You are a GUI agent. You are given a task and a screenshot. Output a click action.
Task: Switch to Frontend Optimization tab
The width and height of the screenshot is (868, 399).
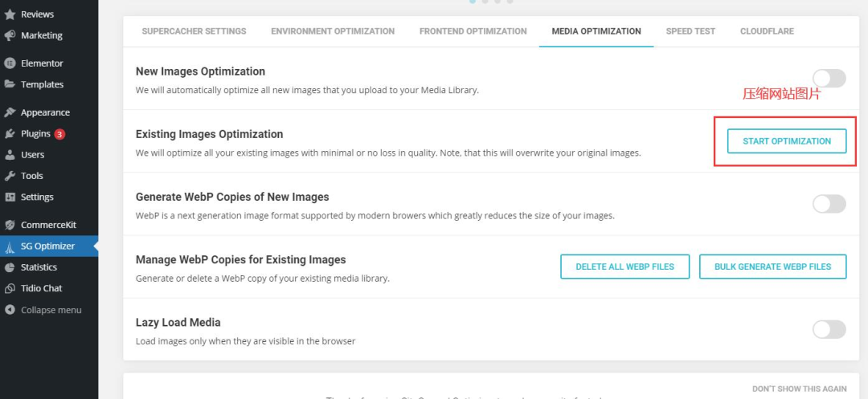pyautogui.click(x=473, y=31)
